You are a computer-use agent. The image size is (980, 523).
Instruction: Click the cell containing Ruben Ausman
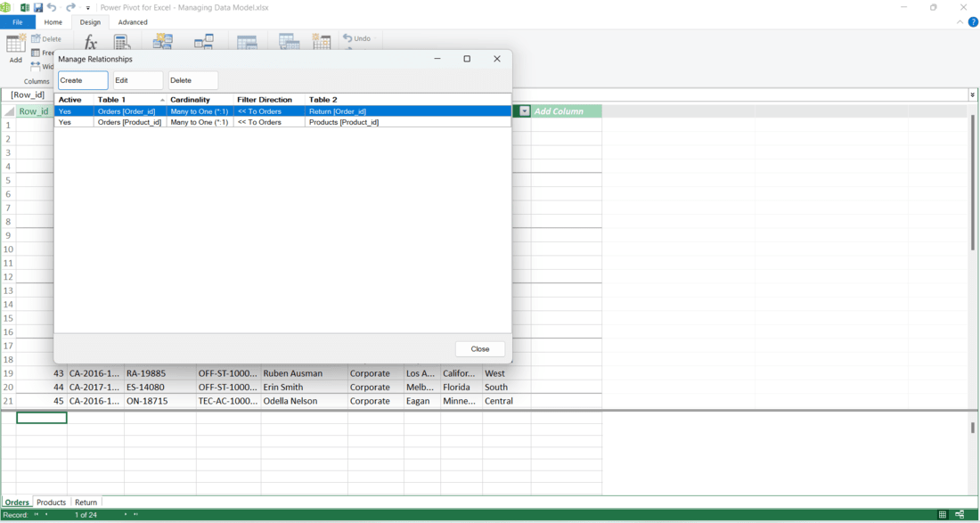pyautogui.click(x=305, y=373)
